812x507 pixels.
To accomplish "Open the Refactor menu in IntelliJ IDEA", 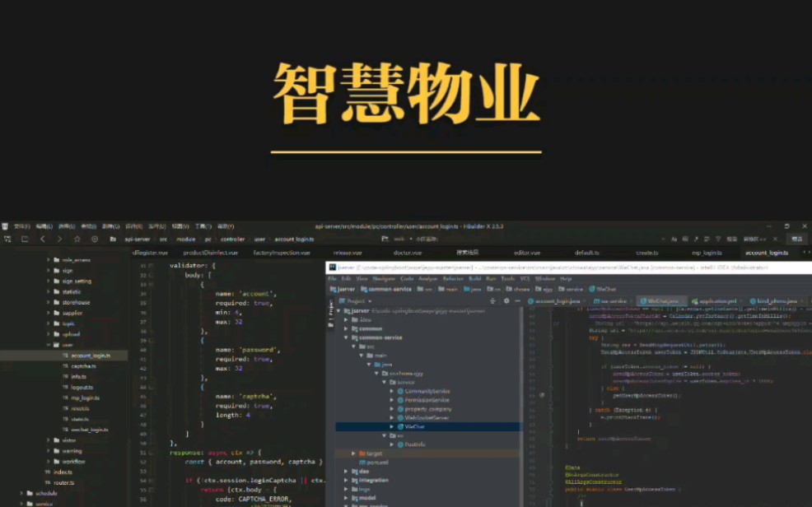I will pos(454,279).
